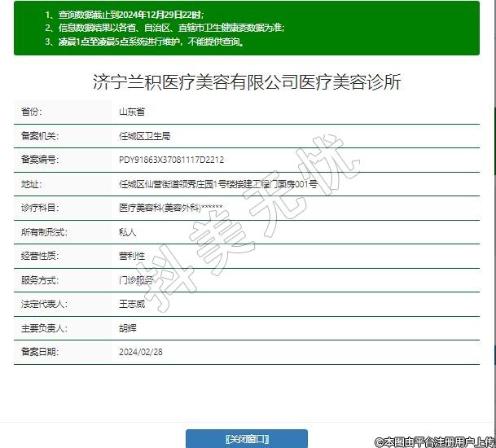
Task: Click the 本图由平台注册用户上传 footer text
Action: pyautogui.click(x=435, y=441)
